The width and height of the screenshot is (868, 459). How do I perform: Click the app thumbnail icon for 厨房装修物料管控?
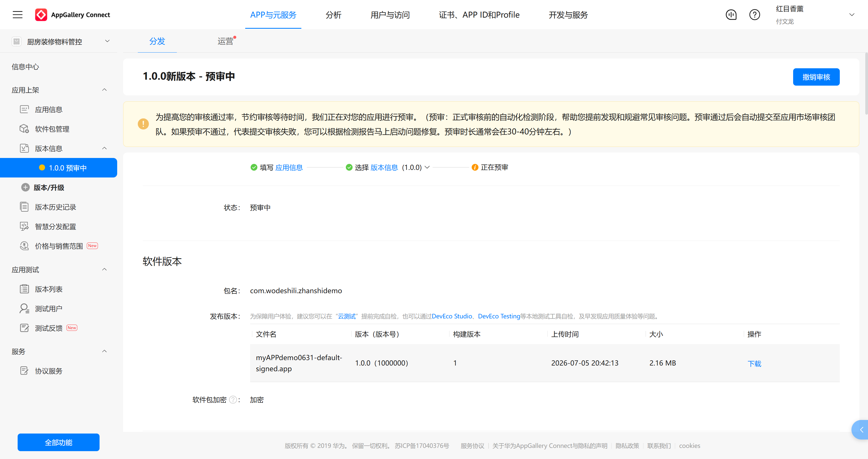pyautogui.click(x=17, y=41)
